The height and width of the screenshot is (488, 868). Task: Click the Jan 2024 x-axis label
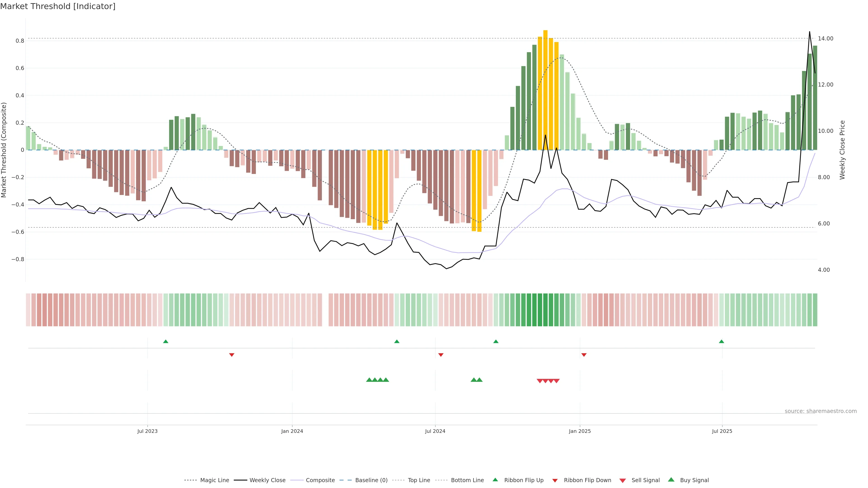coord(292,431)
